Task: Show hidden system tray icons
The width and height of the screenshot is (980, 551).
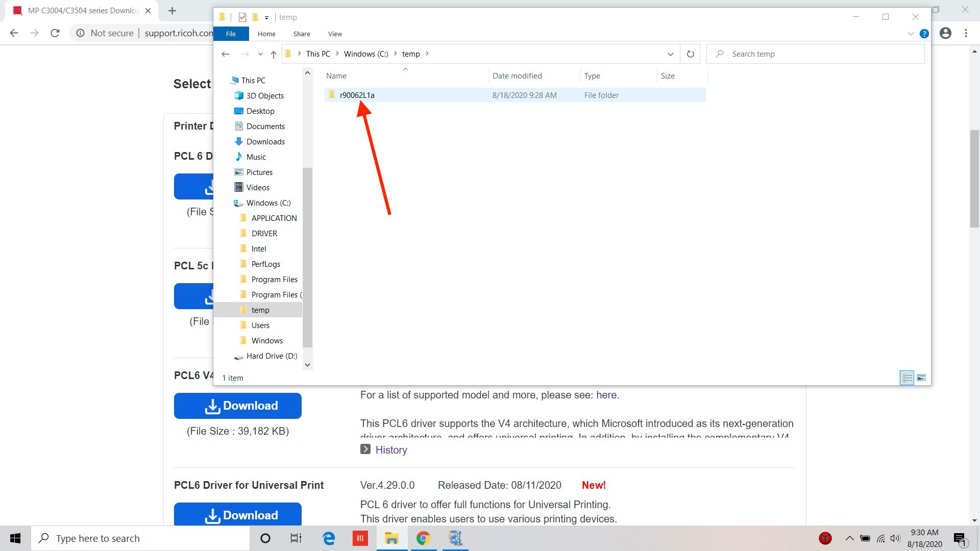Action: [849, 538]
